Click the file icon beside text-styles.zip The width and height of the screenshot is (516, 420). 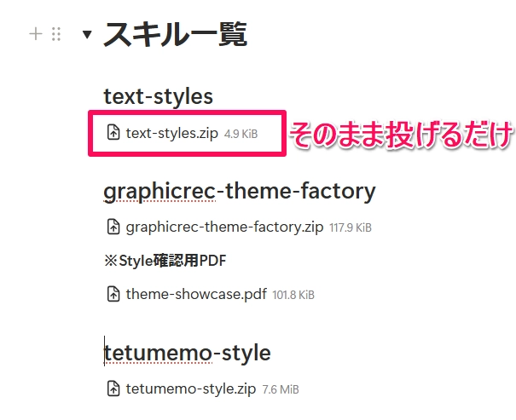tap(113, 132)
